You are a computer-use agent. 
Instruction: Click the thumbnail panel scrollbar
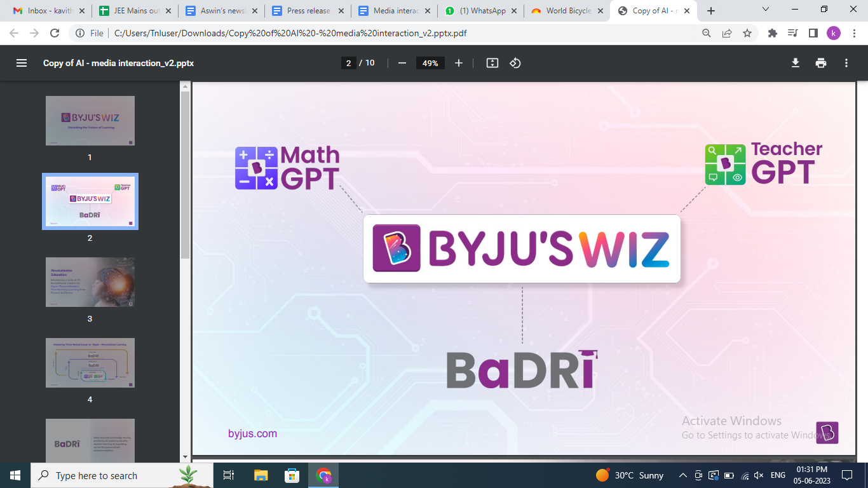pyautogui.click(x=185, y=175)
